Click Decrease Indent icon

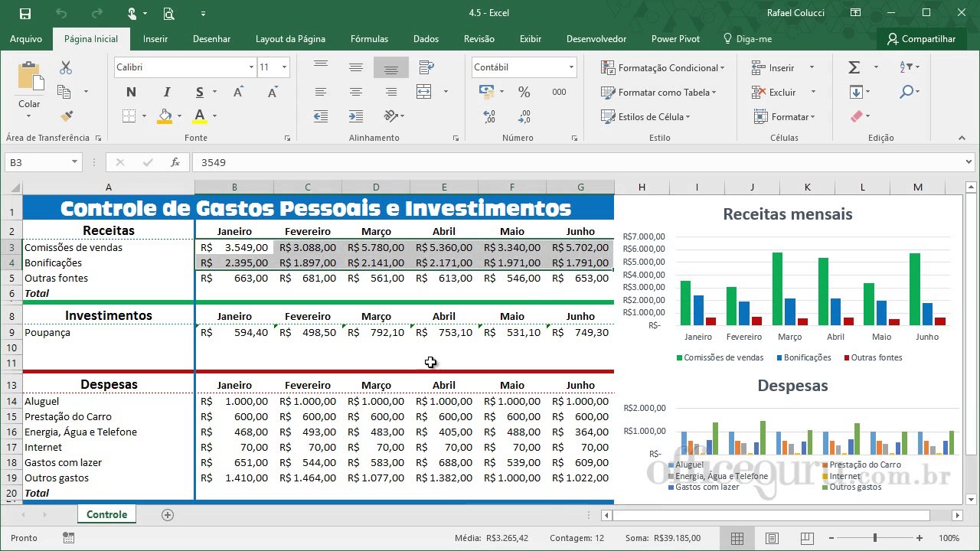pos(321,116)
